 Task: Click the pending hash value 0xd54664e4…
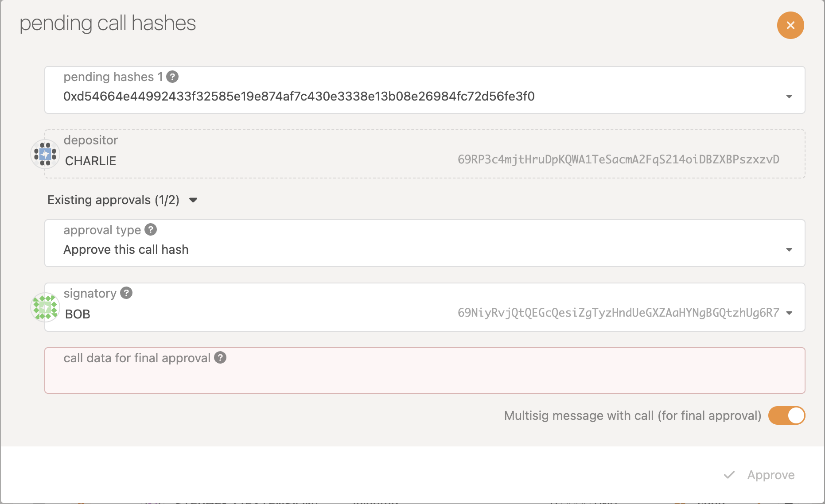299,96
